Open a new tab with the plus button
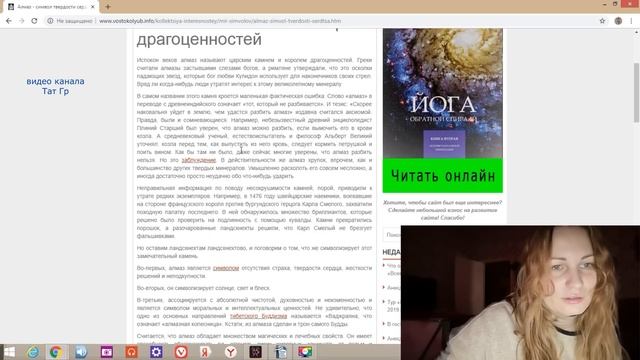Viewport: 640px width, 360px height. [108, 7]
